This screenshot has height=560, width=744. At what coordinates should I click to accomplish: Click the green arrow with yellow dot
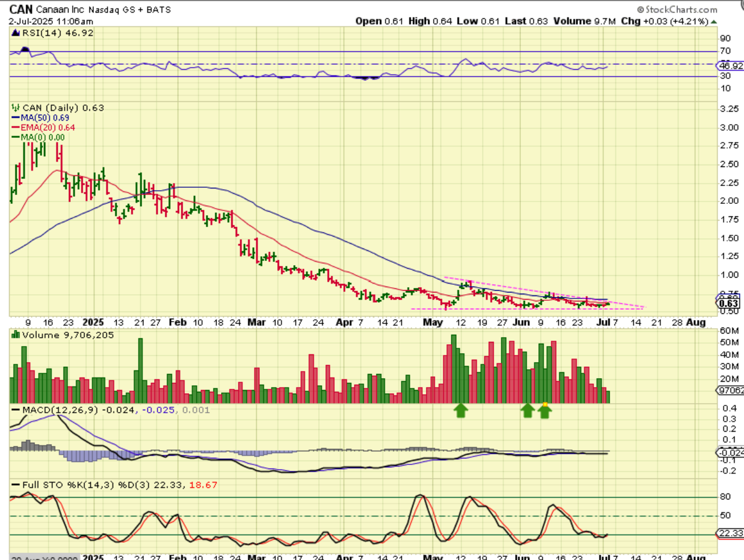(x=544, y=410)
